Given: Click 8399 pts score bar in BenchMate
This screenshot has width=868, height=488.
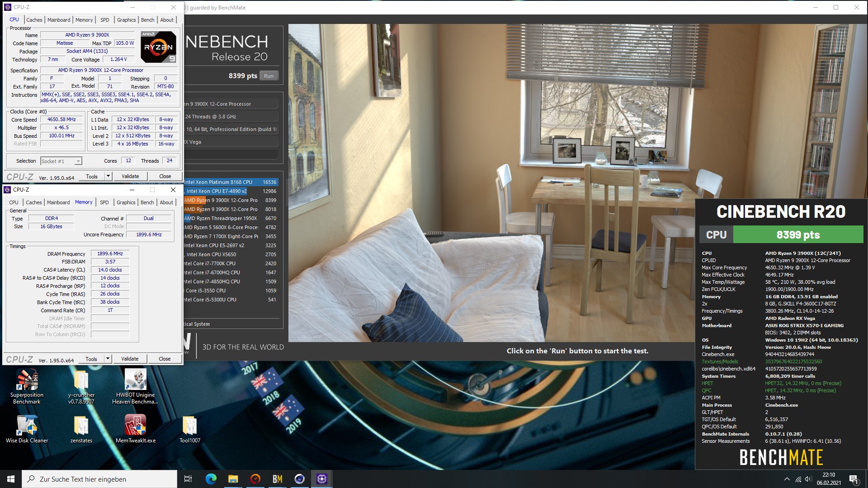Looking at the screenshot, I should [x=798, y=235].
